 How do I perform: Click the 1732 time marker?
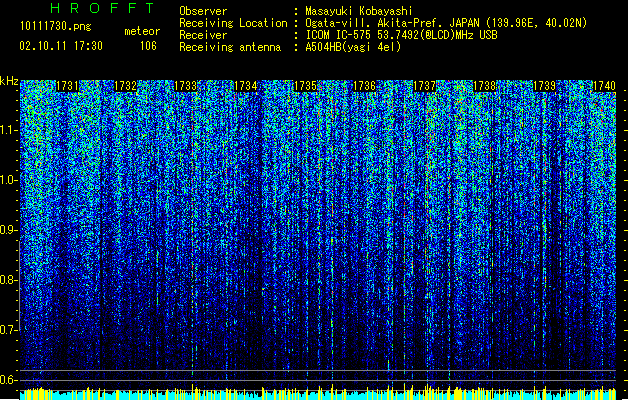126,86
